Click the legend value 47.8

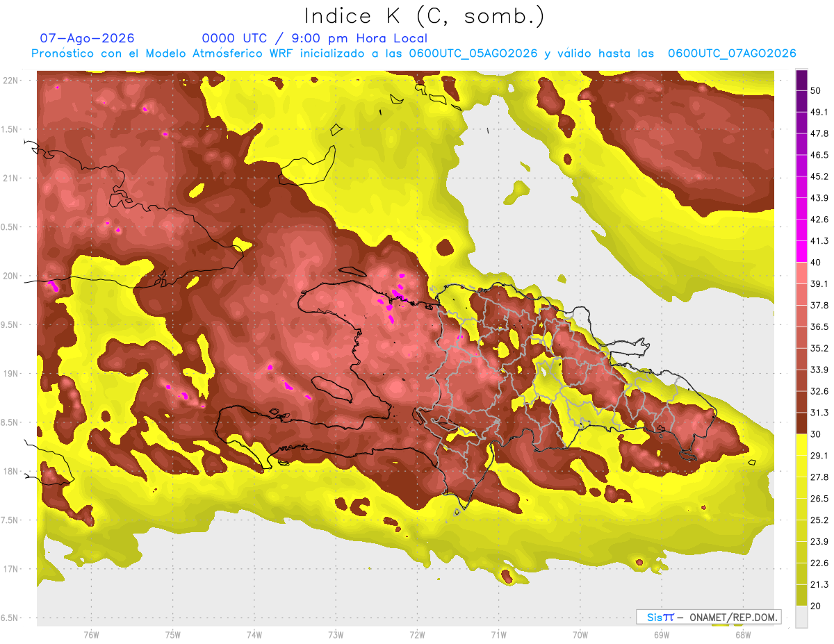[819, 134]
